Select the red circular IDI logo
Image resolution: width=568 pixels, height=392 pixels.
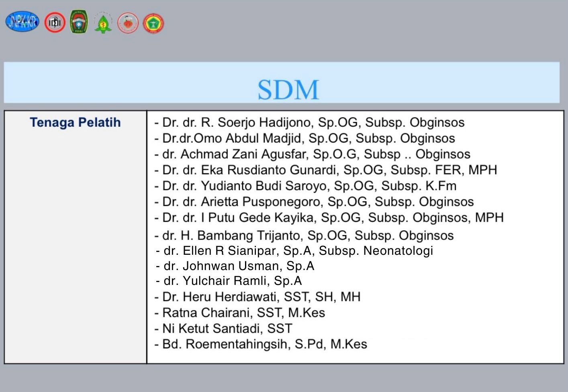[x=55, y=22]
